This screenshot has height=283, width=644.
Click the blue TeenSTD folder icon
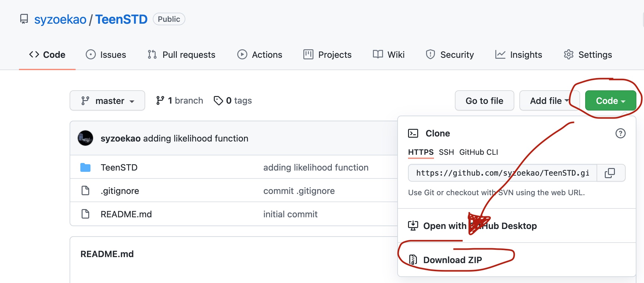coord(85,167)
